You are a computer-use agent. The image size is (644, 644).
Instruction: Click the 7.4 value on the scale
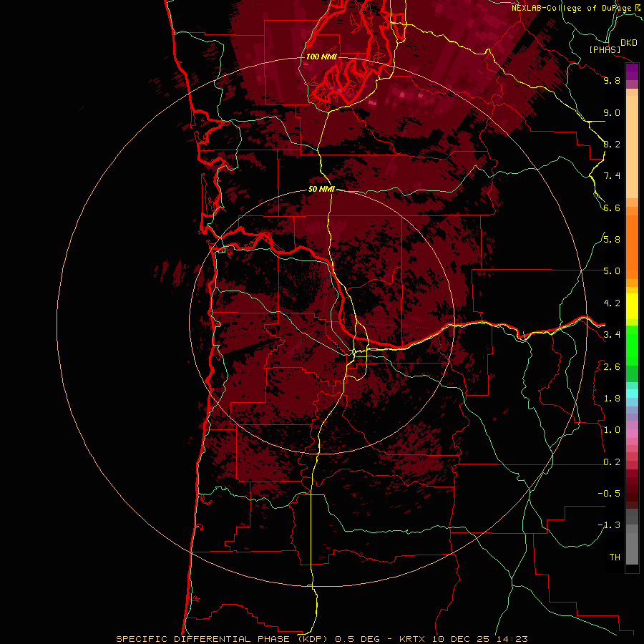pos(612,176)
